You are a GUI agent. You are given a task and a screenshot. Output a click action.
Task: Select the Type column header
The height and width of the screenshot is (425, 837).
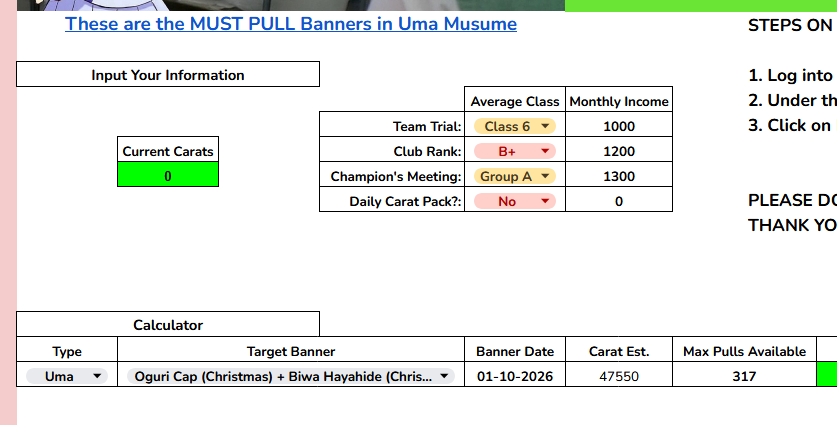coord(67,350)
